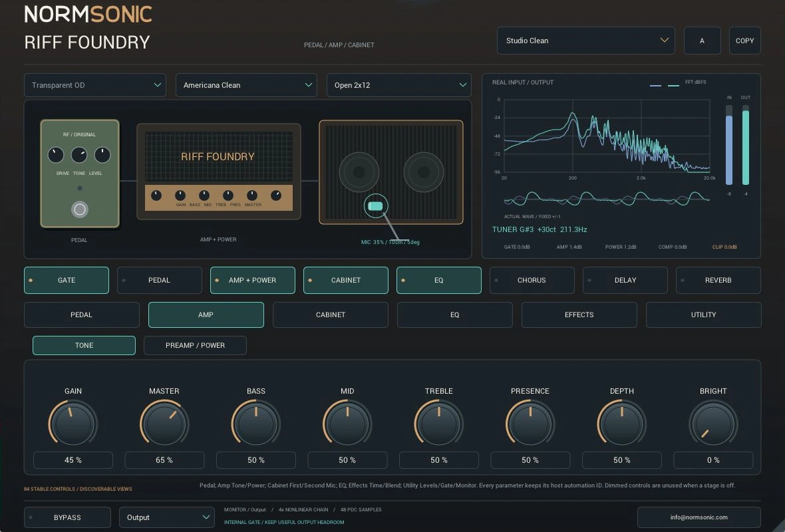
Task: Open the Open 2x12 cabinet dropdown
Action: 399,85
